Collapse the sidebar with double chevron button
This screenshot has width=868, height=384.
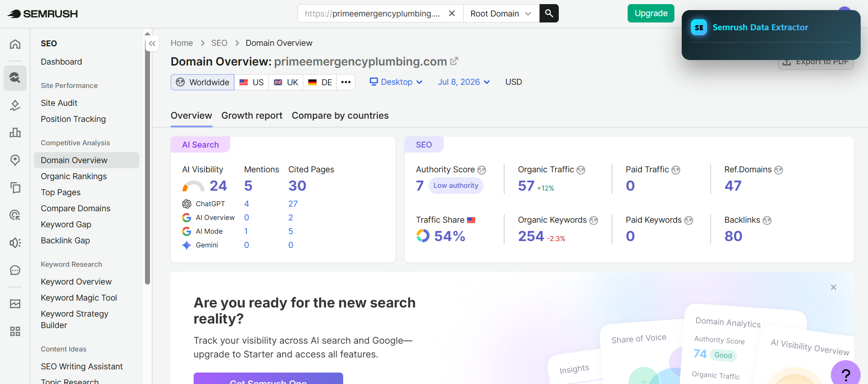click(152, 44)
